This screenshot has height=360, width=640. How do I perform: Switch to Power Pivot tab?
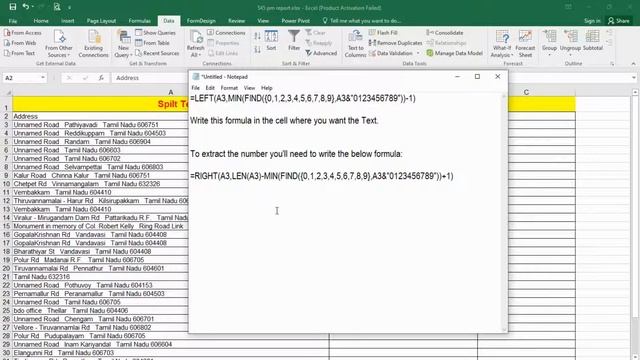pos(296,21)
